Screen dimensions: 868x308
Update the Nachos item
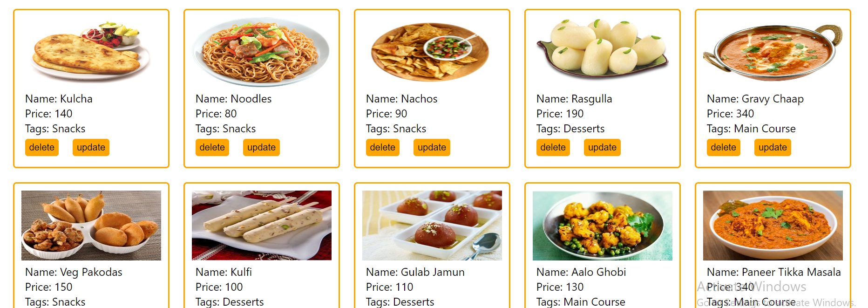[432, 147]
